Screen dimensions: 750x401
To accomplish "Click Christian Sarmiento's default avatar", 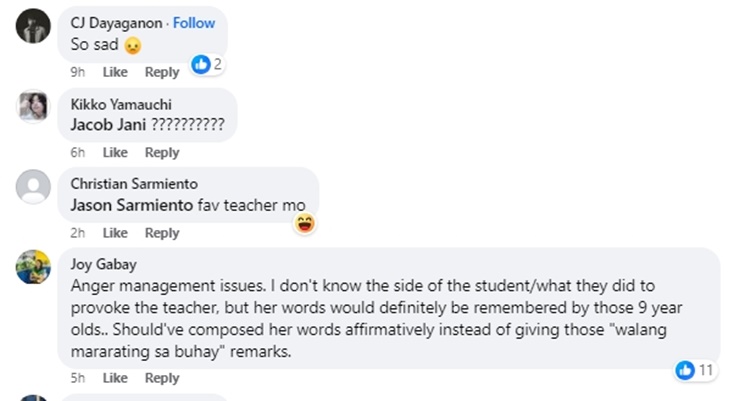I will pos(34,187).
